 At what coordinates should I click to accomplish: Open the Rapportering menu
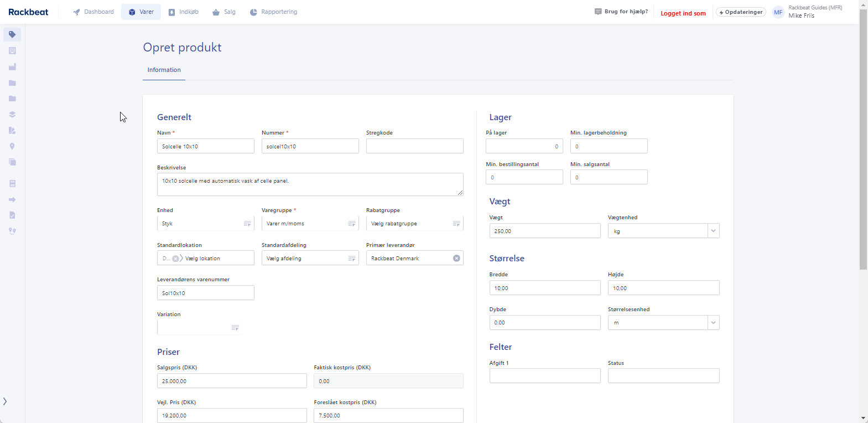pos(273,12)
